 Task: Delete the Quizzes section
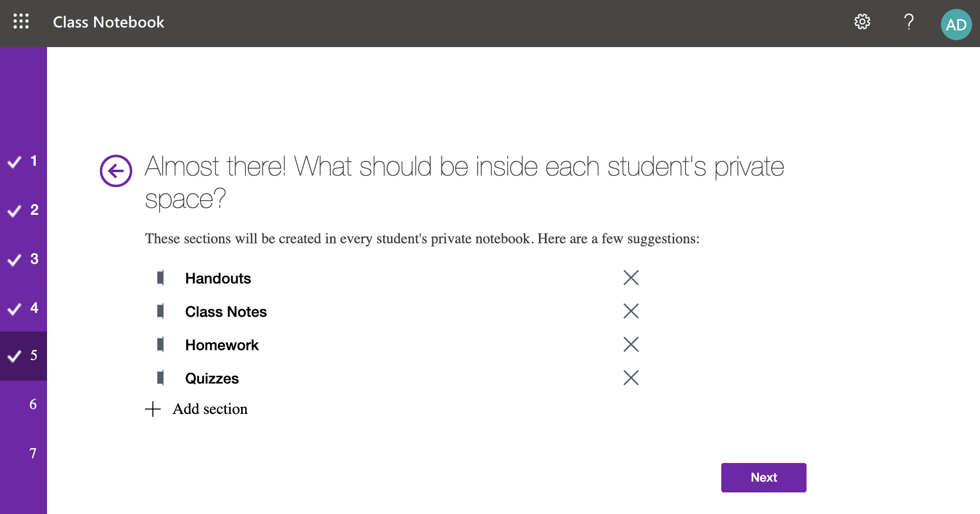point(631,378)
